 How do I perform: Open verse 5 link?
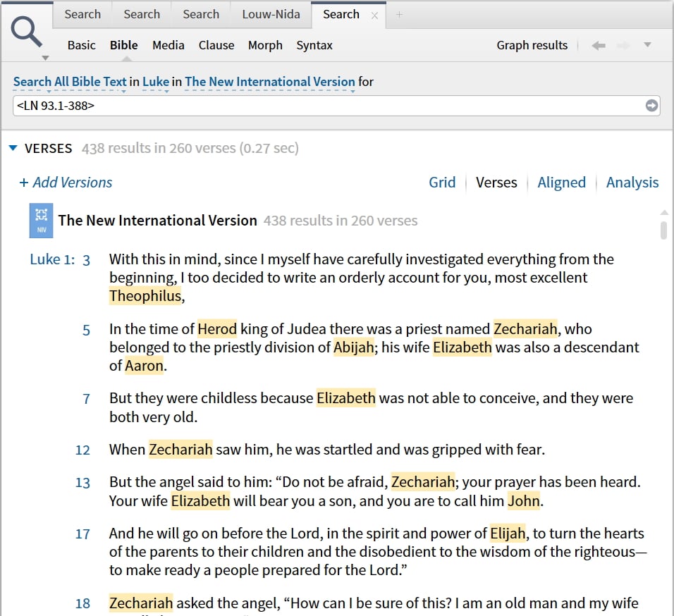(x=87, y=330)
